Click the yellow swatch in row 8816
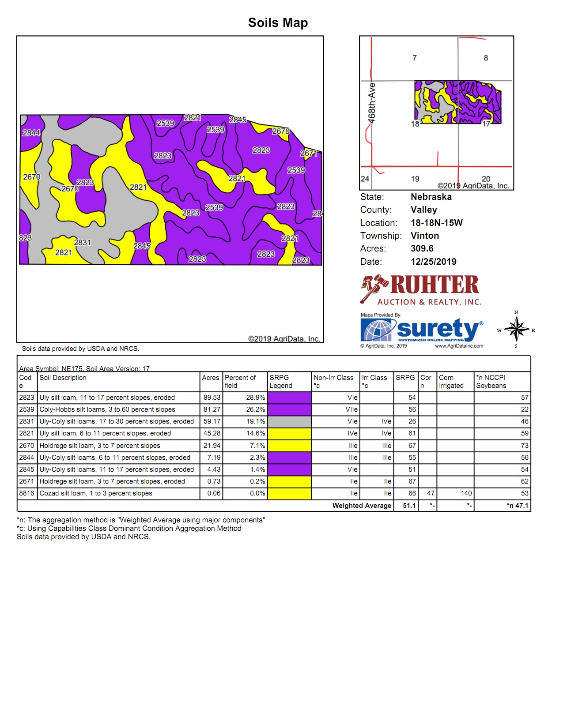Image resolution: width=563 pixels, height=728 pixels. point(290,493)
